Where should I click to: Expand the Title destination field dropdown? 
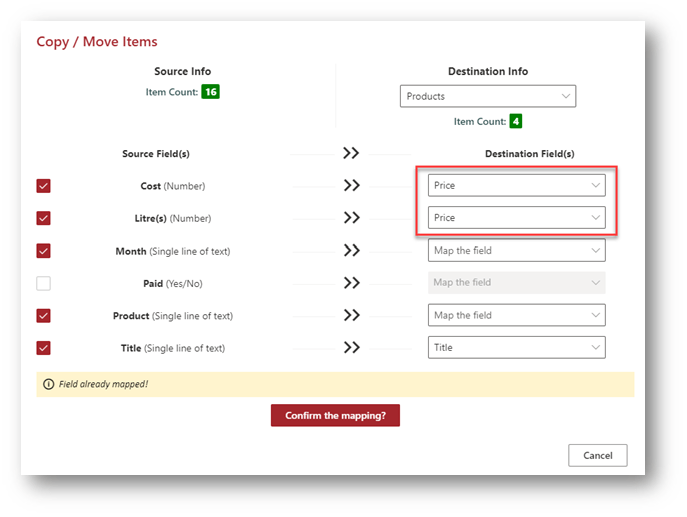[x=516, y=348]
